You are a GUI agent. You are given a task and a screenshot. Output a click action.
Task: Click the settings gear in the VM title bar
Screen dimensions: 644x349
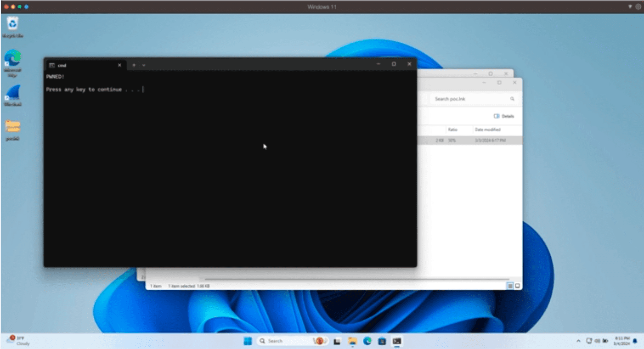click(638, 7)
